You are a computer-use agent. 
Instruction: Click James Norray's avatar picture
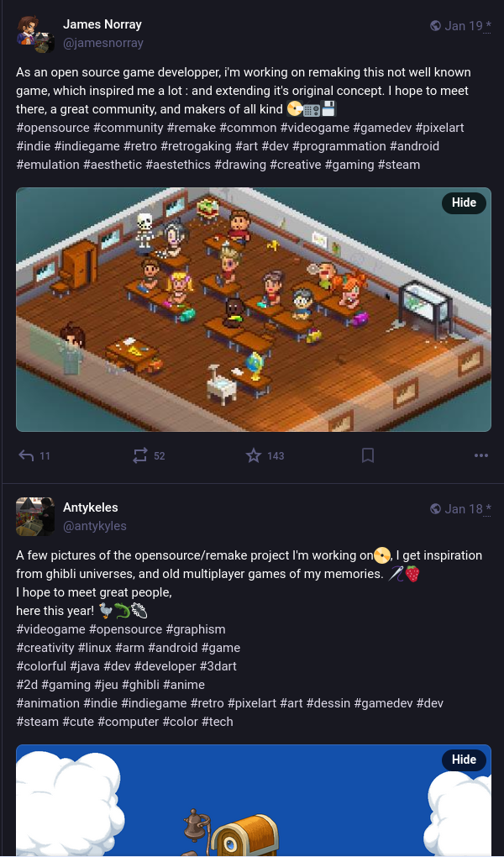click(35, 34)
